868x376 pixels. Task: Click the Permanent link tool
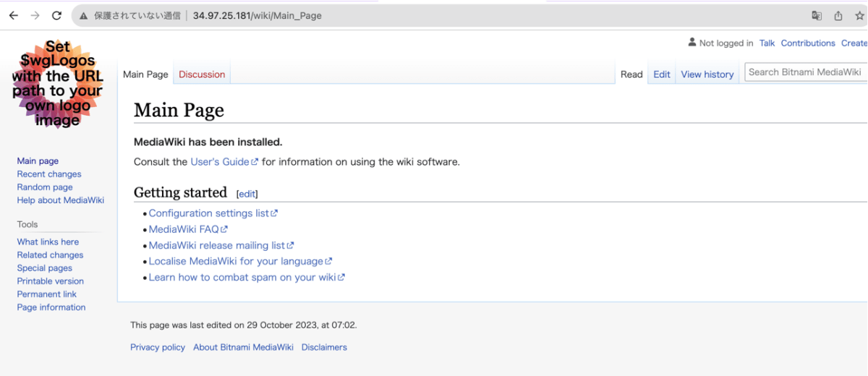click(x=47, y=294)
